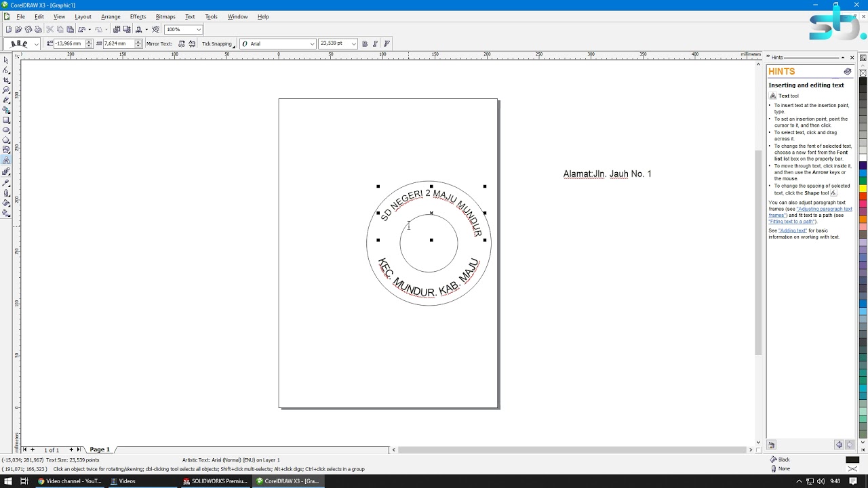Select the Interactive Fill tool

coord(6,213)
